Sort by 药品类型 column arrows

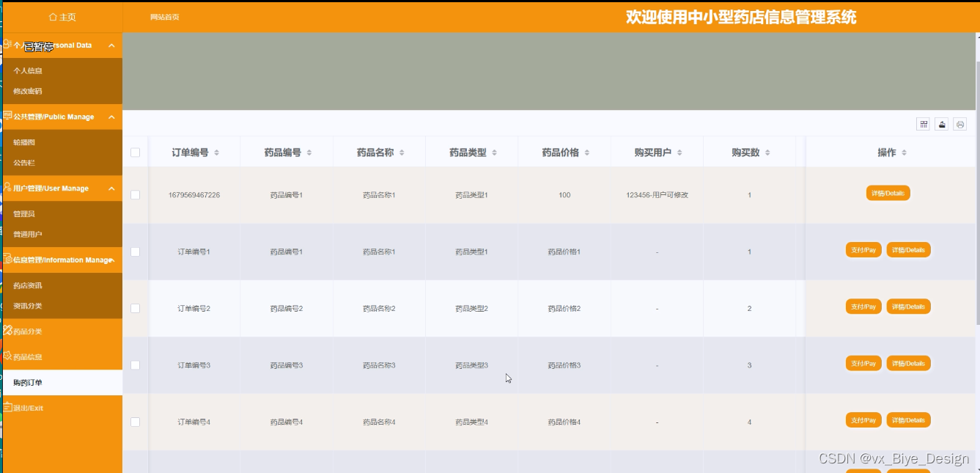[x=494, y=153]
